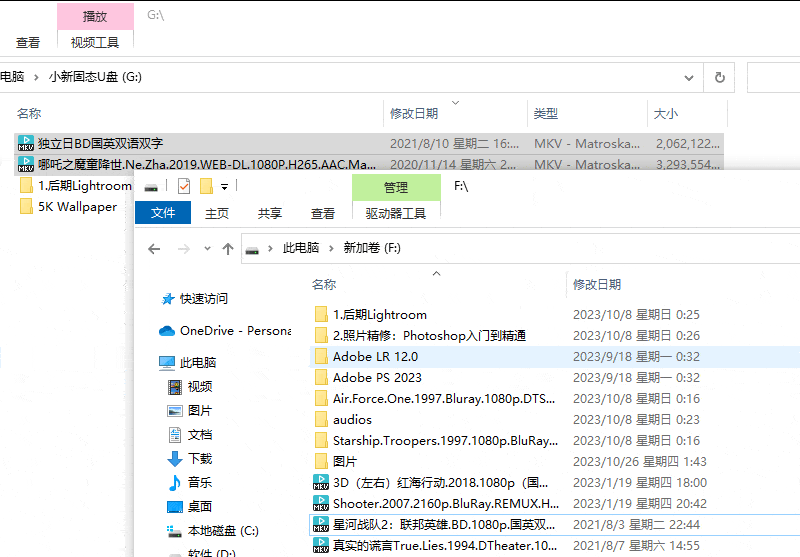Click the New Folder icon in quick access toolbar
The image size is (800, 557).
coord(206,186)
